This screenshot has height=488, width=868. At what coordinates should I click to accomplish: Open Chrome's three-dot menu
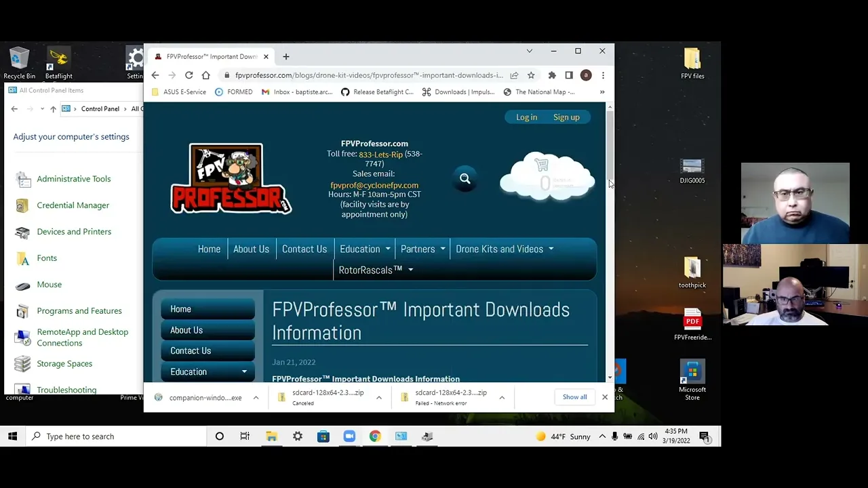(x=603, y=75)
